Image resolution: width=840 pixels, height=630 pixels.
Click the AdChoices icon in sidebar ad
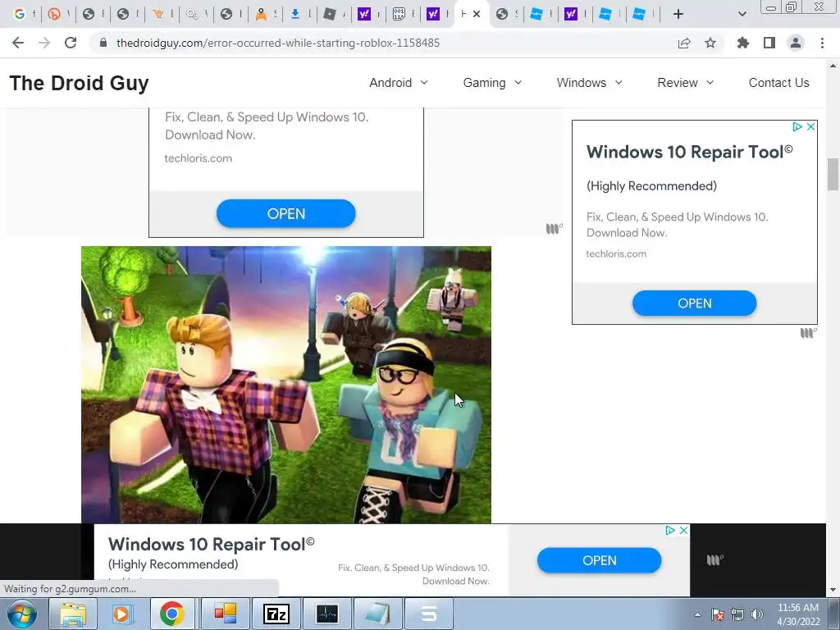[x=797, y=126]
